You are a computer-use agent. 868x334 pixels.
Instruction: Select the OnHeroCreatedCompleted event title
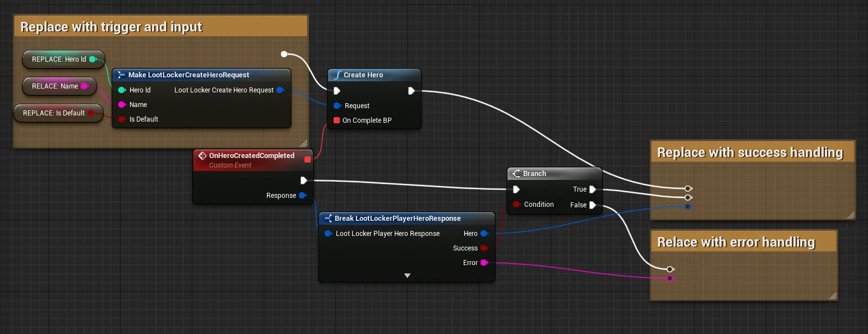coord(252,156)
